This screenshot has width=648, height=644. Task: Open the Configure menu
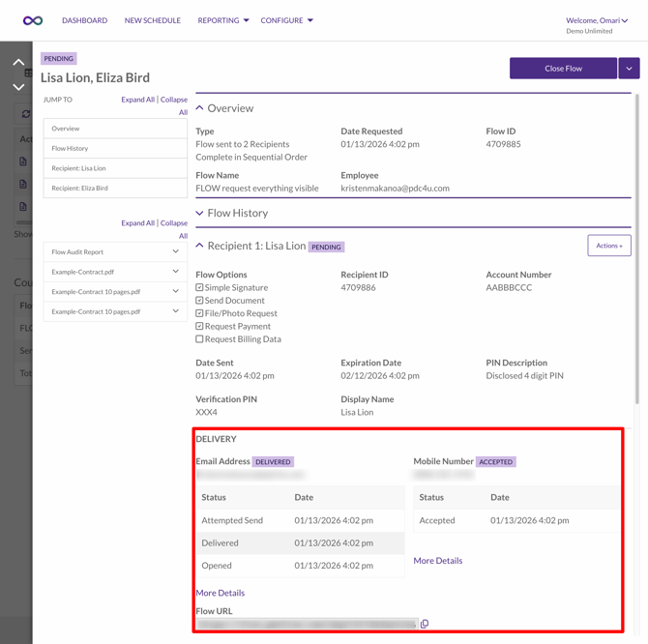[286, 20]
